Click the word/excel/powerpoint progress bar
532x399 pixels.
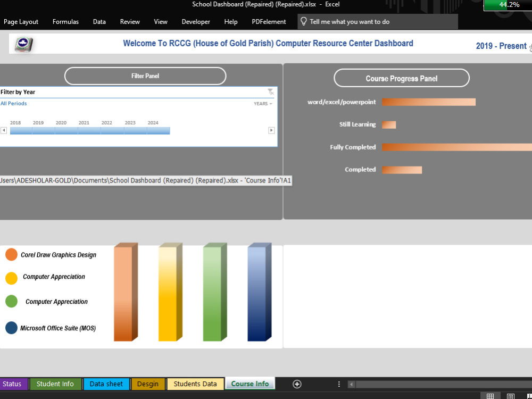[429, 102]
